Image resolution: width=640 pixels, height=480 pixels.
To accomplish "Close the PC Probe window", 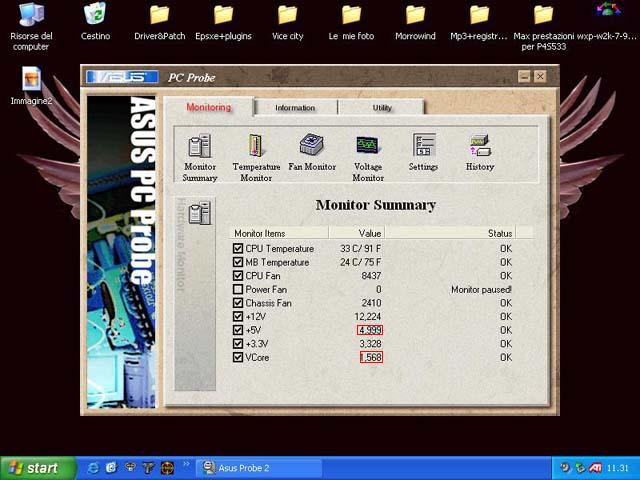I will (x=540, y=76).
